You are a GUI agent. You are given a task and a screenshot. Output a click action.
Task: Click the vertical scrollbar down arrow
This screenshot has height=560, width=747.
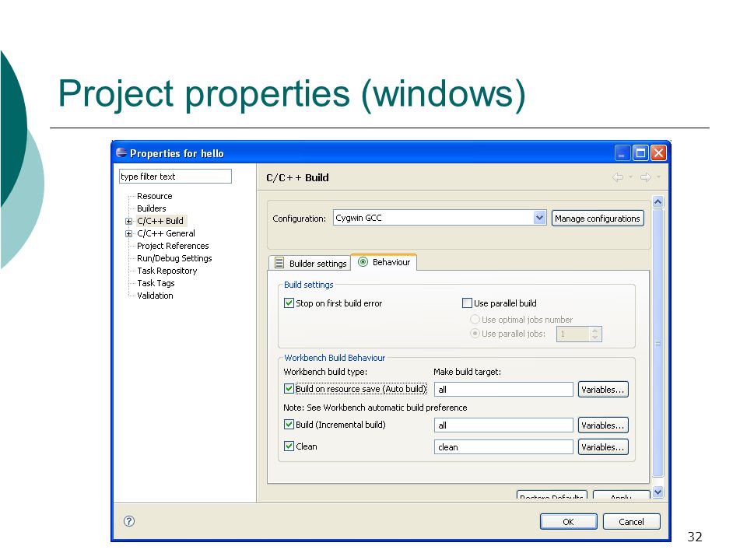click(x=658, y=492)
